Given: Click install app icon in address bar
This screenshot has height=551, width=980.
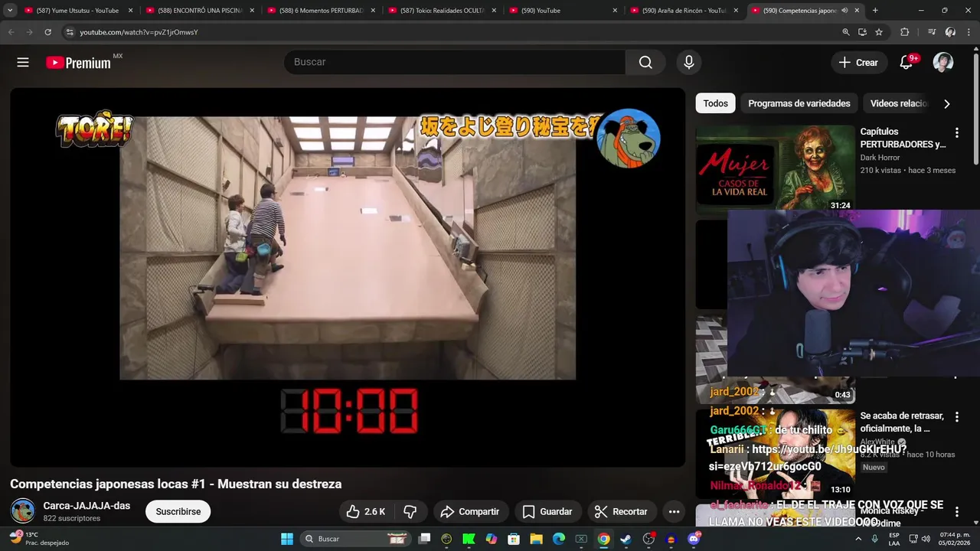Looking at the screenshot, I should point(862,32).
